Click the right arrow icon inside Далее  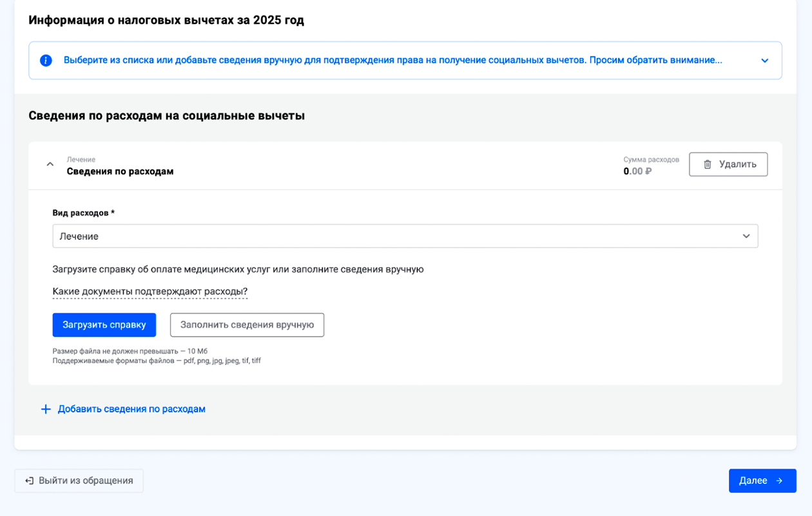(779, 481)
